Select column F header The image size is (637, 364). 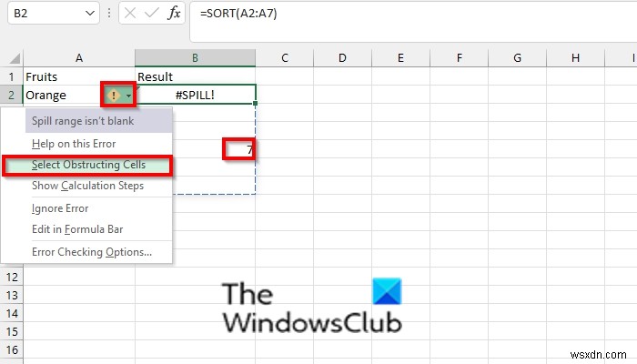(460, 58)
